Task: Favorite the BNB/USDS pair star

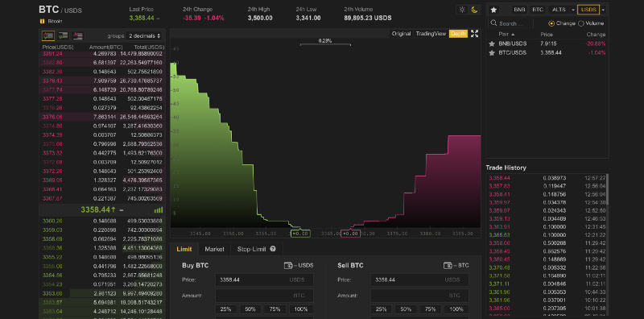Action: pyautogui.click(x=492, y=43)
